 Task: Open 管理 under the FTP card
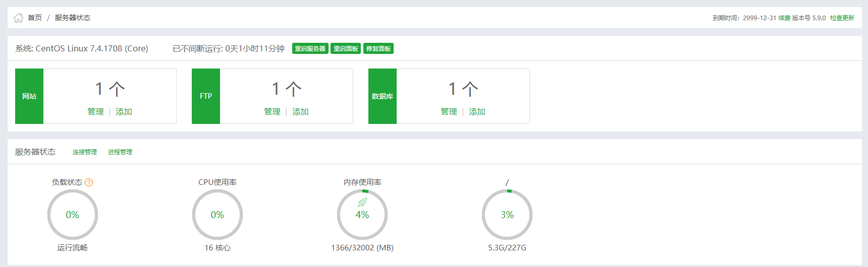click(272, 111)
